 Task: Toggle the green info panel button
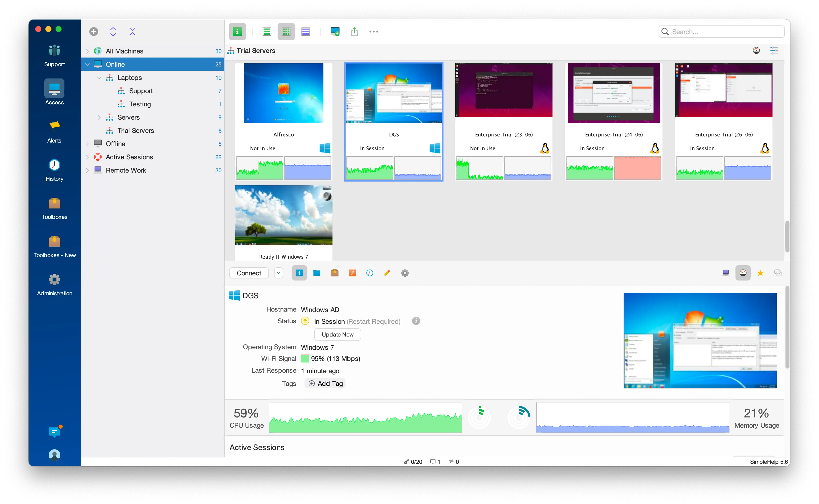click(x=237, y=32)
